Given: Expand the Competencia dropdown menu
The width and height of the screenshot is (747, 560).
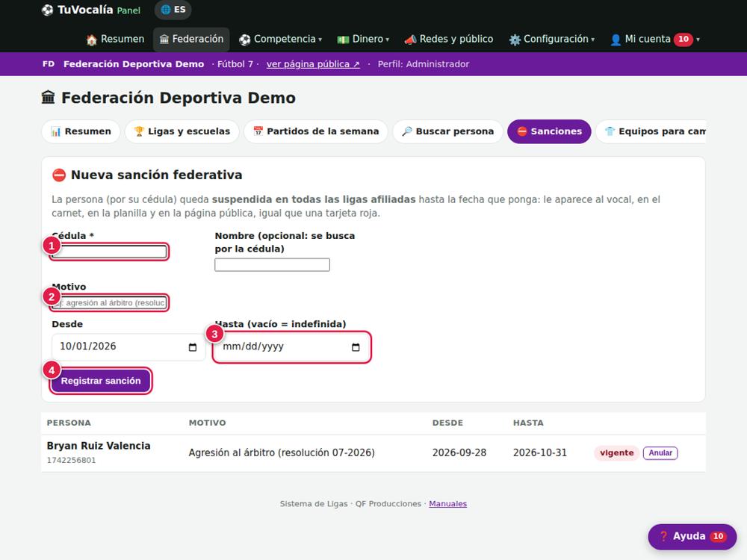Looking at the screenshot, I should click(x=281, y=39).
